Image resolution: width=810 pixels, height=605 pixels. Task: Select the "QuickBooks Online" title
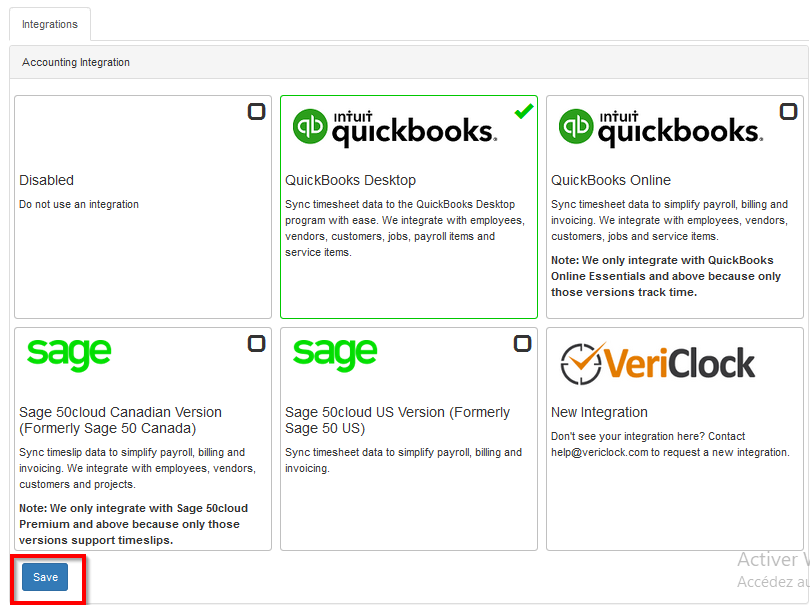611,180
